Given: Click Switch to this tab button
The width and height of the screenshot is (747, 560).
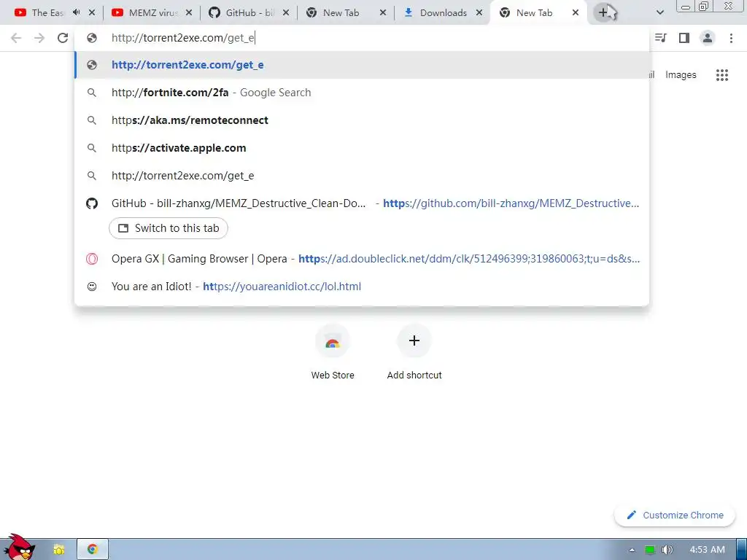Looking at the screenshot, I should tap(169, 228).
